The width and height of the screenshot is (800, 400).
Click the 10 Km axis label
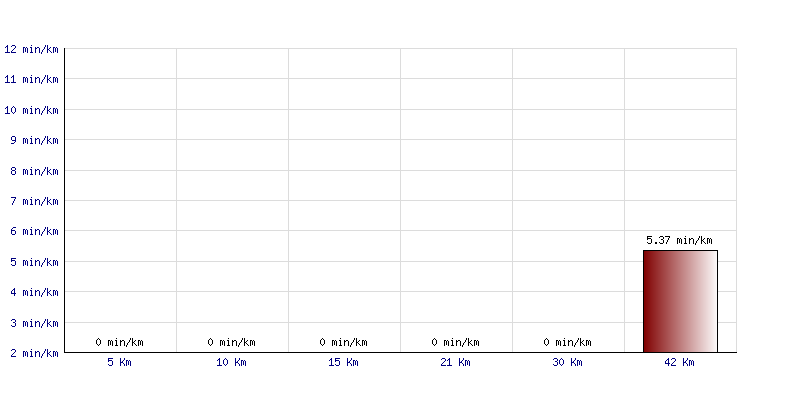[231, 362]
